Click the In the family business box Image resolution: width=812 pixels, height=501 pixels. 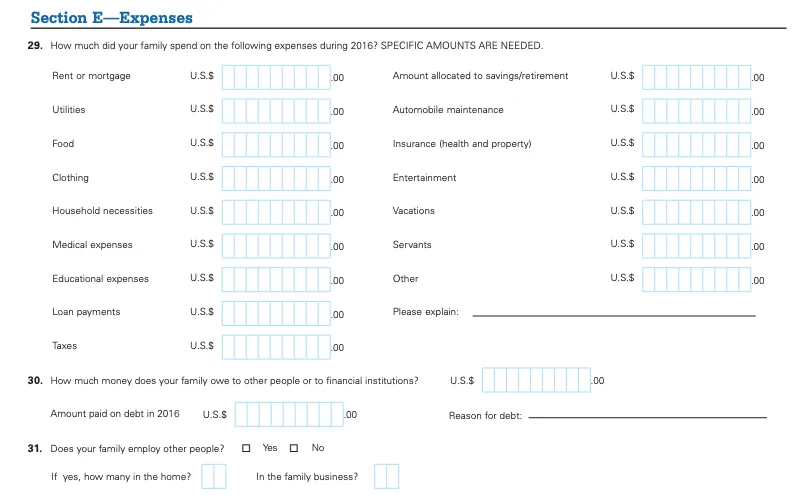pyautogui.click(x=387, y=477)
